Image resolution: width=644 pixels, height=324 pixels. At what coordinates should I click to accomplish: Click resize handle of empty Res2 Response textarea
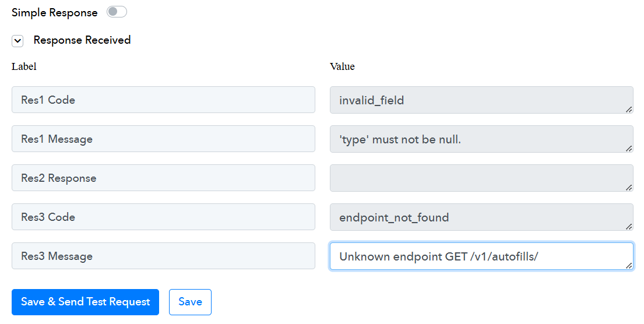[x=629, y=187]
